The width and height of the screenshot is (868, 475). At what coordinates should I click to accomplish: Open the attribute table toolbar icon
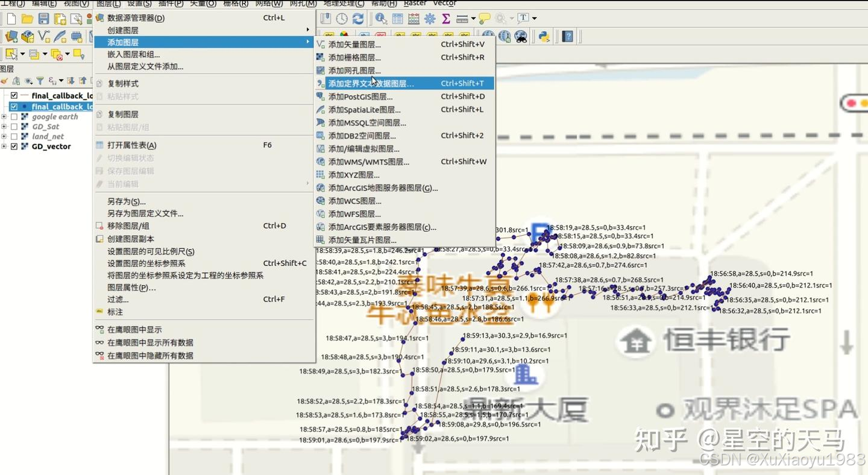click(397, 19)
